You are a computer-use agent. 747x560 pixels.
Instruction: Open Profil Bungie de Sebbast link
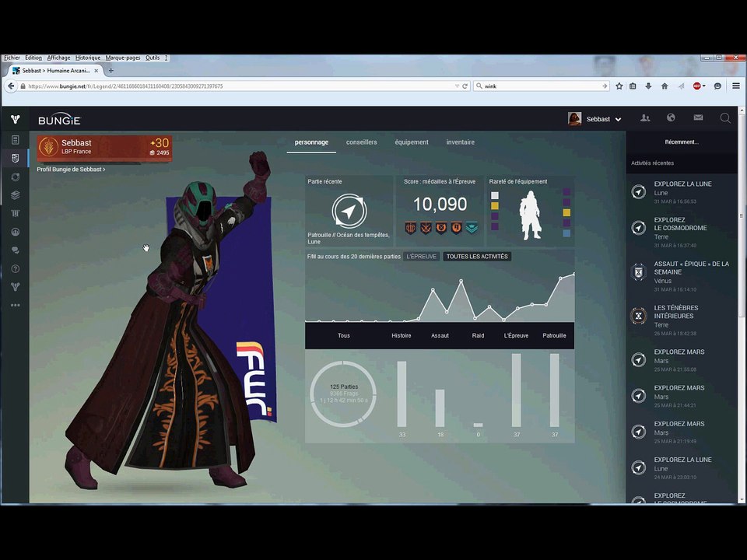pos(71,169)
